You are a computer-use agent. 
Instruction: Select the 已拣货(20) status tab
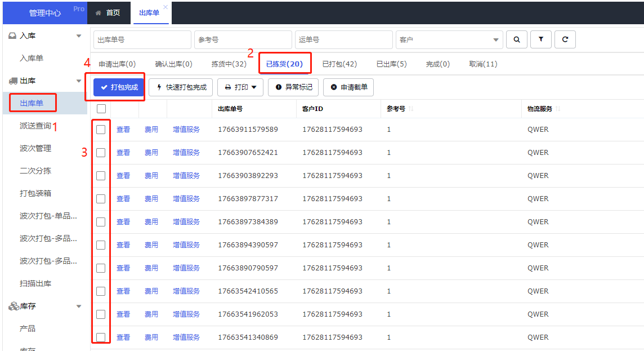284,64
